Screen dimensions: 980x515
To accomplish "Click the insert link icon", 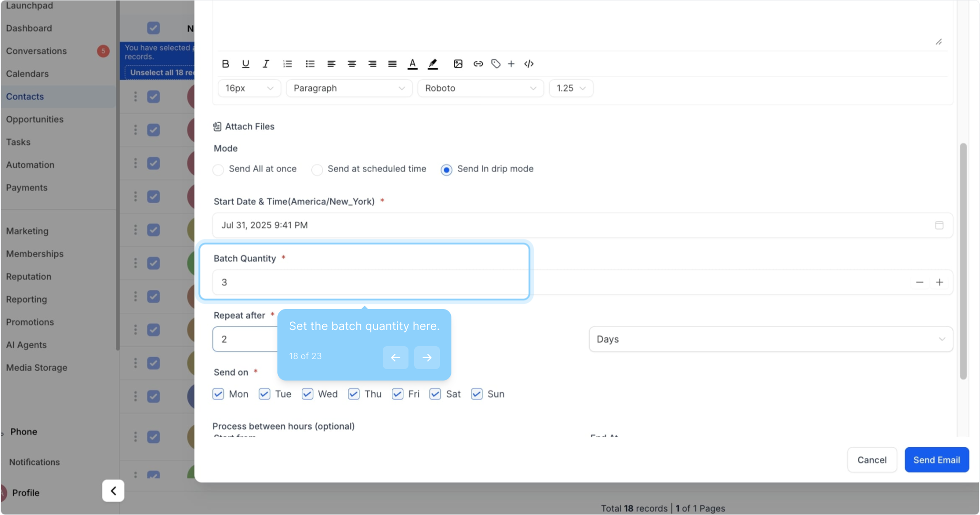I will coord(478,64).
